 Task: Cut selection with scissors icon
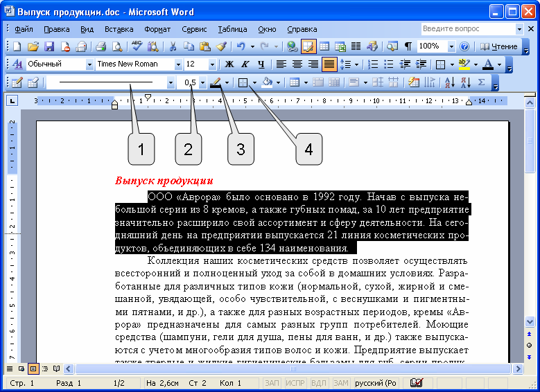click(173, 46)
